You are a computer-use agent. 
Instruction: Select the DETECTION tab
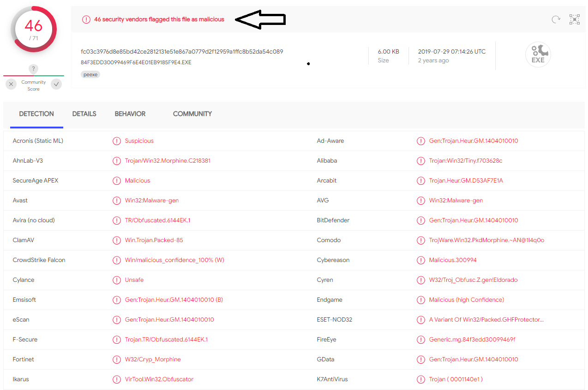click(36, 114)
